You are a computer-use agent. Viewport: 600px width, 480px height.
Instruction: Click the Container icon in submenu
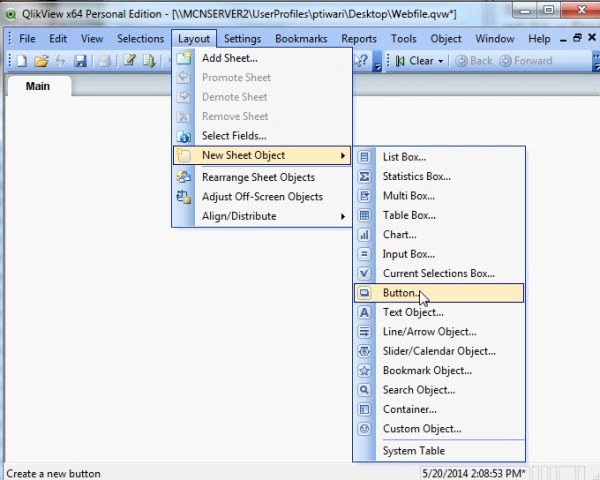[x=364, y=410]
